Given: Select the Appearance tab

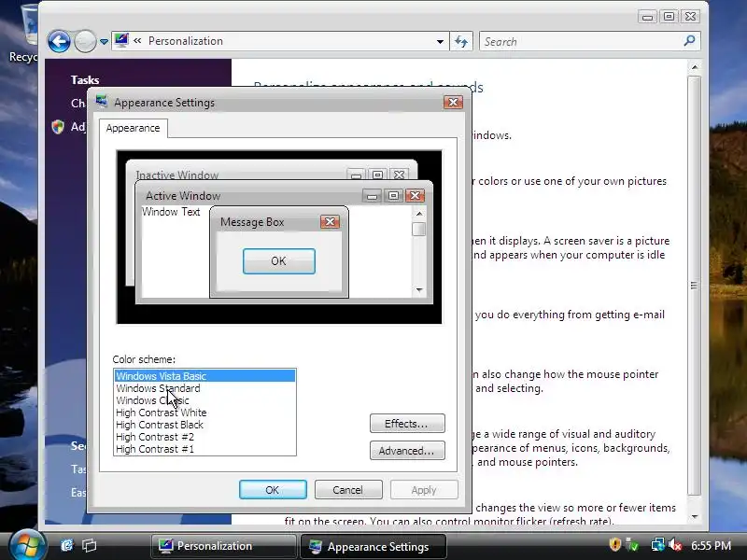Looking at the screenshot, I should [133, 128].
